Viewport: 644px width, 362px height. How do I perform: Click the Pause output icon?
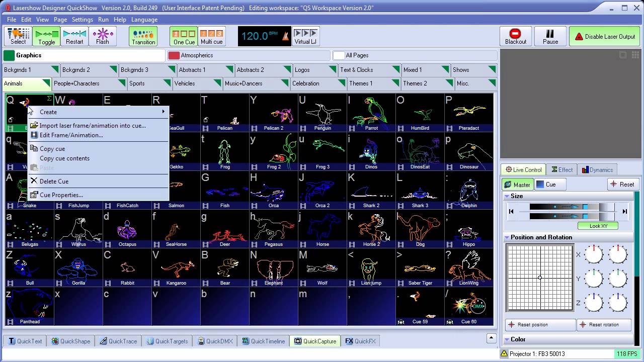click(550, 34)
